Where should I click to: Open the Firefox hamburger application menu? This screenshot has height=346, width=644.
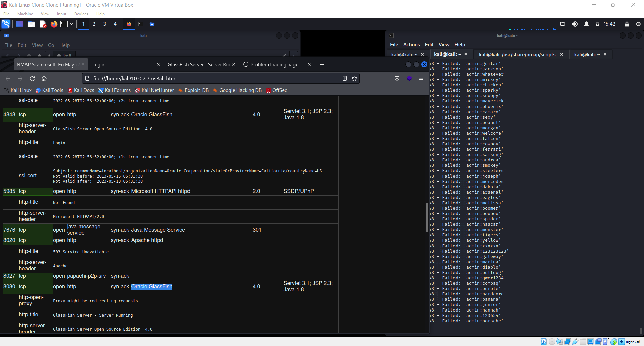tap(421, 78)
